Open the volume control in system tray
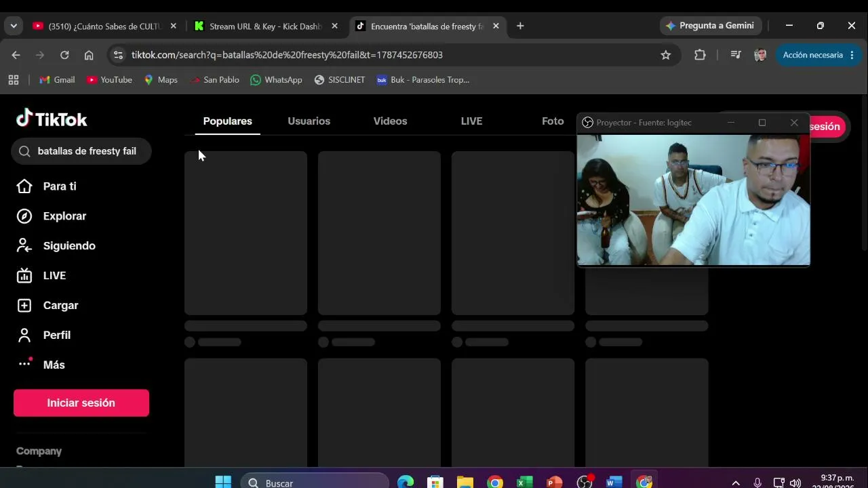 tap(795, 483)
